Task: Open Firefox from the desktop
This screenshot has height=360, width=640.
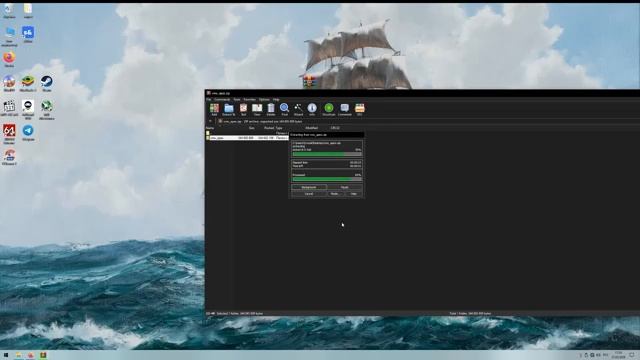Action: pos(9,58)
